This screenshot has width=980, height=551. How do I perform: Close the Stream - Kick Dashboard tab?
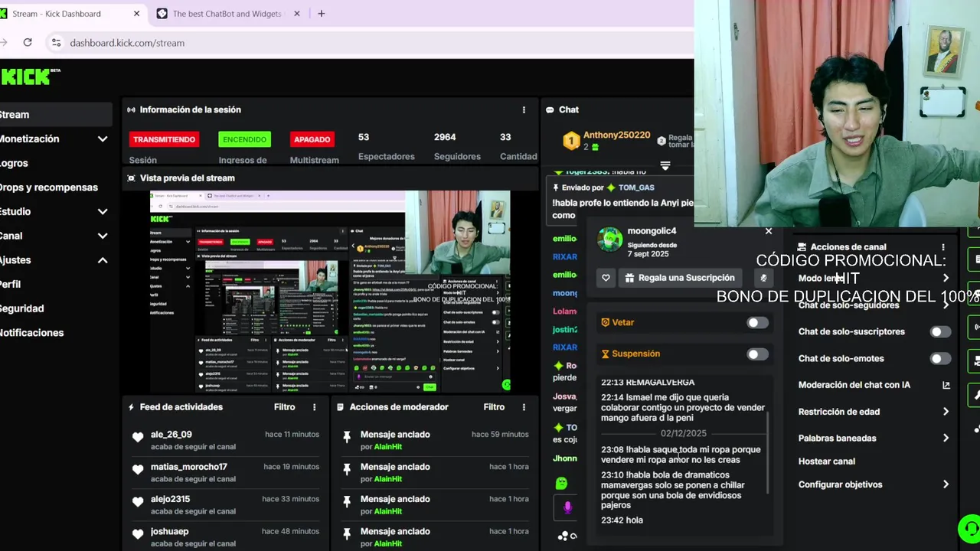pos(137,13)
